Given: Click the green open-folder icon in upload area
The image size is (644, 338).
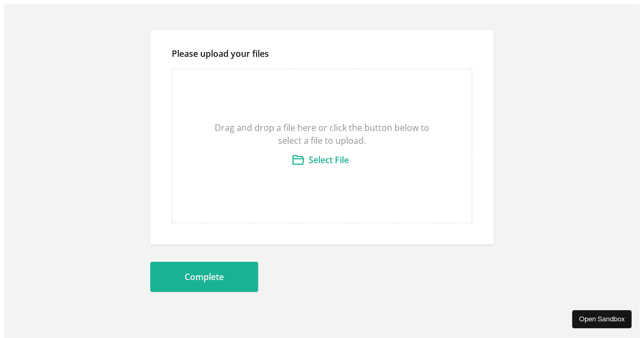Looking at the screenshot, I should [298, 160].
